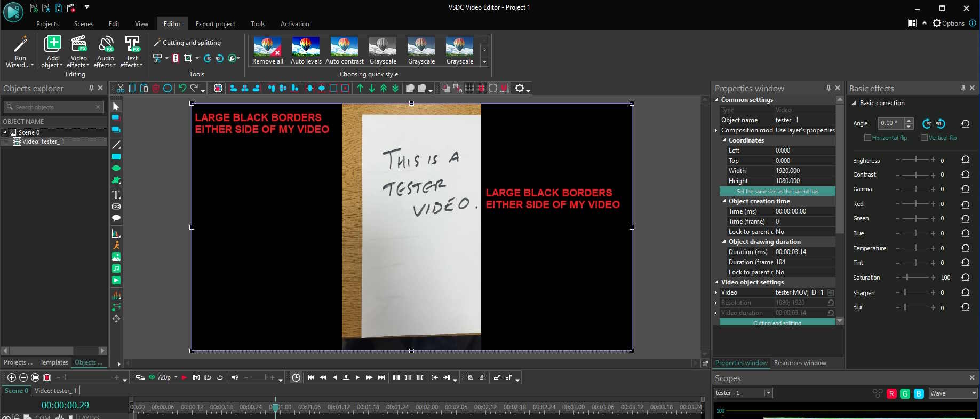Click the Search objects input field

pyautogui.click(x=54, y=107)
